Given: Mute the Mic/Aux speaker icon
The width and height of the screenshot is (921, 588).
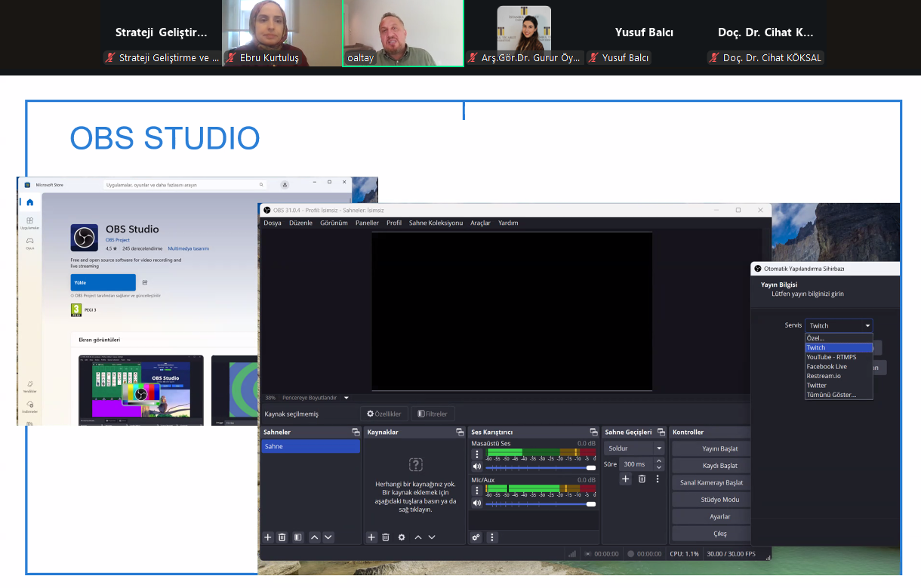Looking at the screenshot, I should point(477,503).
